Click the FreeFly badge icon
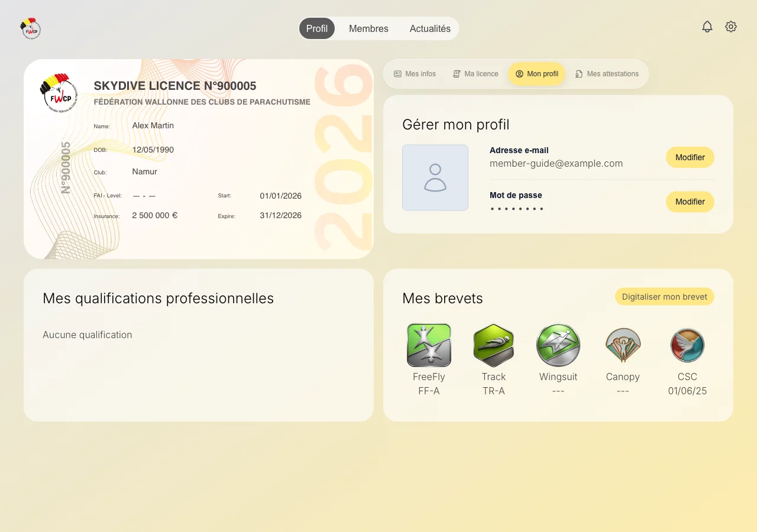Viewport: 757px width, 532px height. pos(429,345)
